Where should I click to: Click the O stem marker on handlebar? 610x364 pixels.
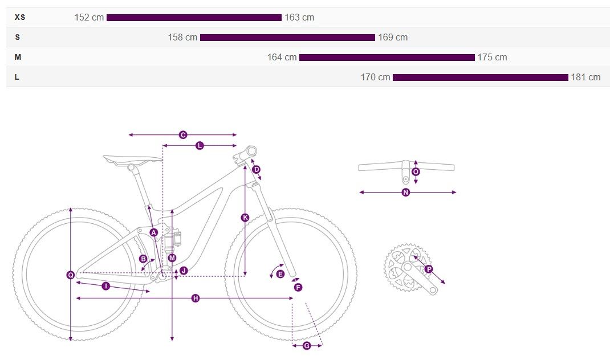[416, 171]
